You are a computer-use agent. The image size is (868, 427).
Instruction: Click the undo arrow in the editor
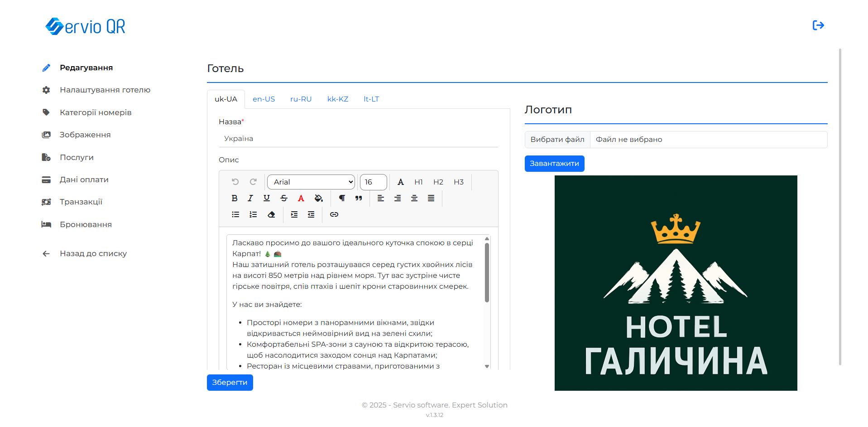[x=235, y=182]
